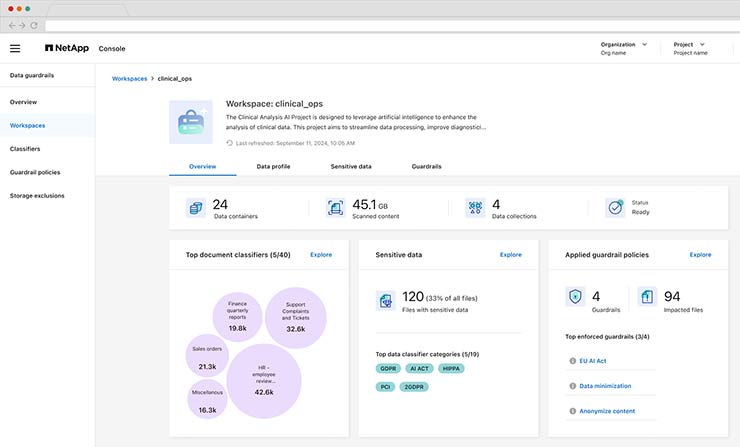Click the browser reload icon
This screenshot has width=740, height=447.
click(35, 24)
